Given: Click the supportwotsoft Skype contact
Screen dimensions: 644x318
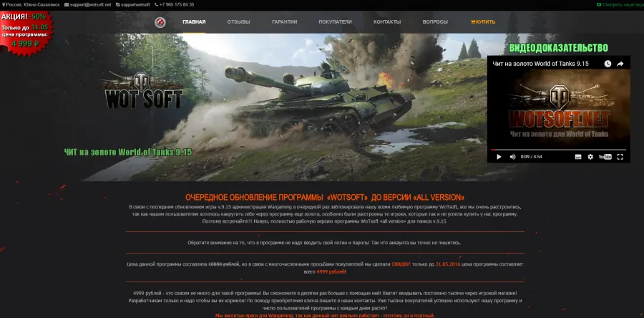Looking at the screenshot, I should (x=133, y=4).
